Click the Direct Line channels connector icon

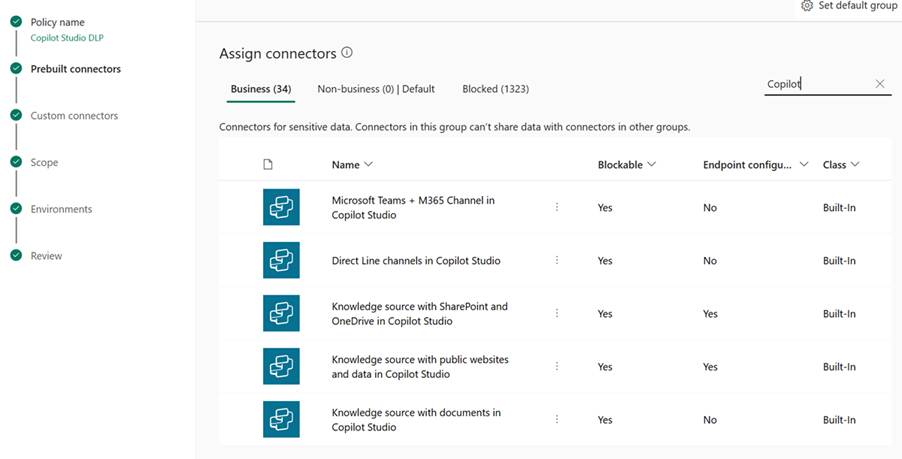coord(281,260)
